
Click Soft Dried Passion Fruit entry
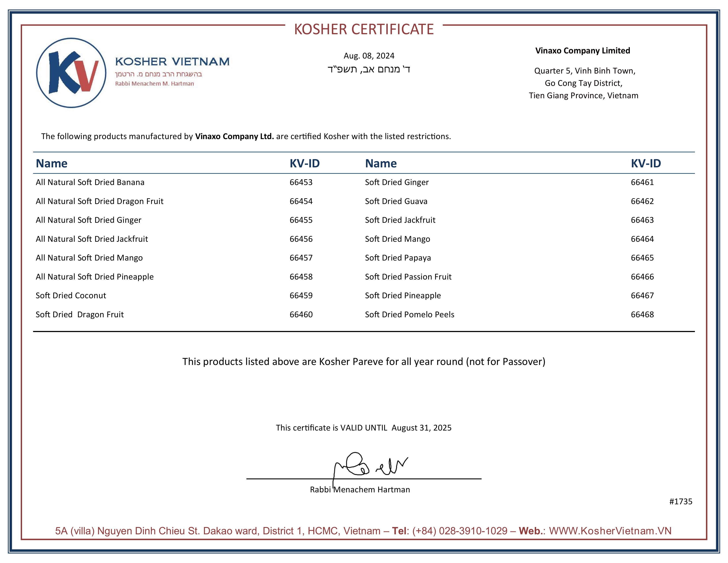click(408, 276)
